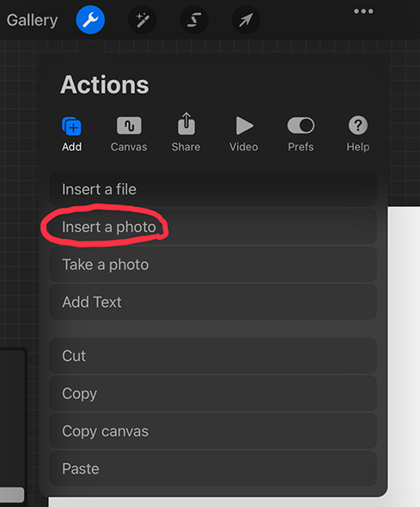Screen dimensions: 420x507
Task: Select Paste from Actions menu
Action: pyautogui.click(x=213, y=468)
